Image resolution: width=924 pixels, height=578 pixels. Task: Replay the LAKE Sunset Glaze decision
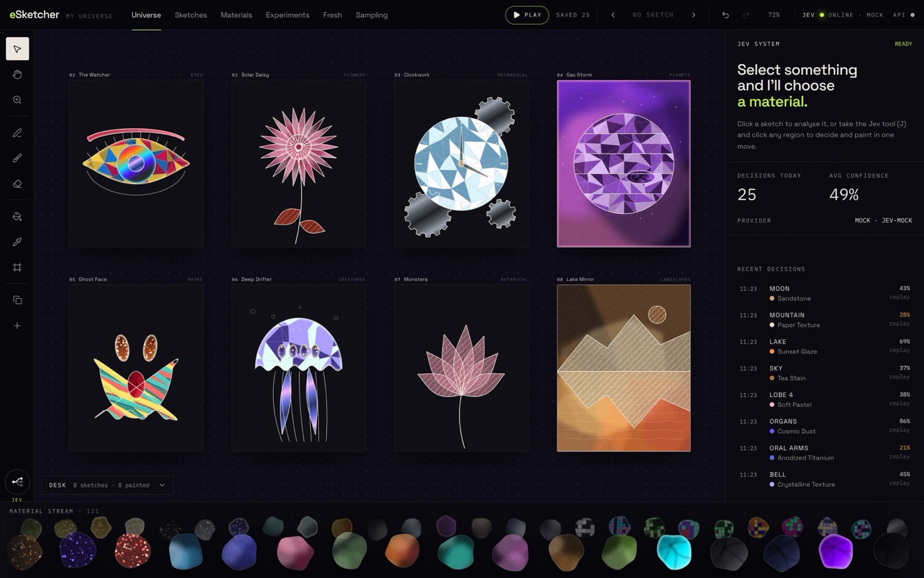click(x=900, y=350)
